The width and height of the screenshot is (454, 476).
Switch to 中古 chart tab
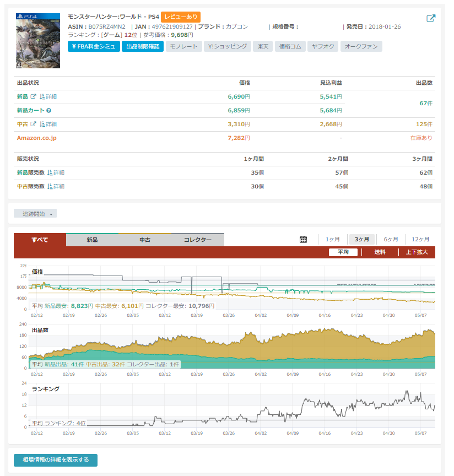pos(145,240)
